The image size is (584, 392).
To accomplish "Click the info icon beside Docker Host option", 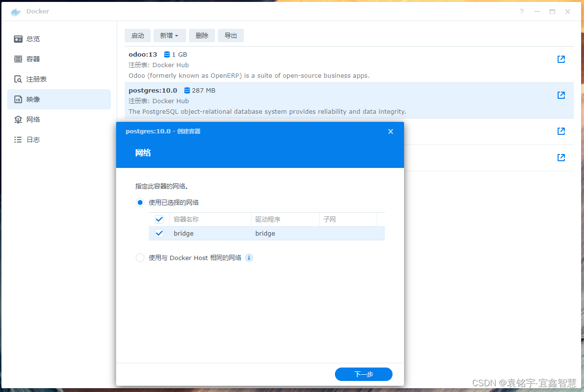I will (249, 258).
